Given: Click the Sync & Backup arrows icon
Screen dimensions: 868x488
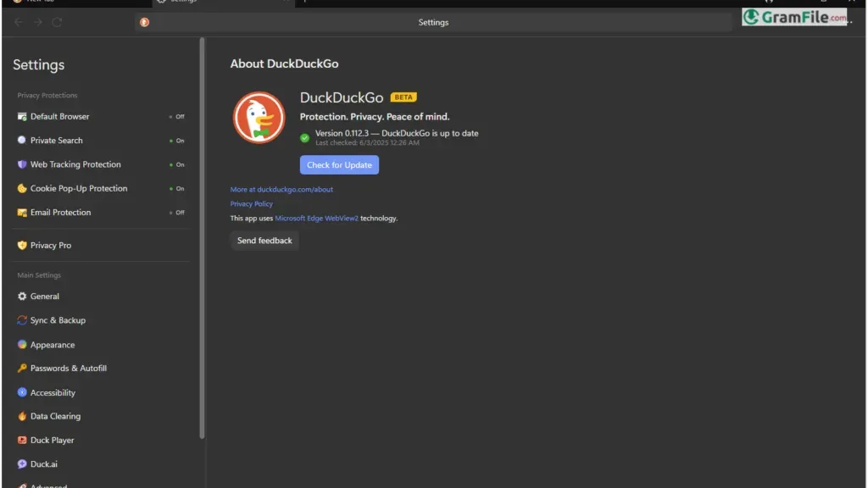Looking at the screenshot, I should click(21, 320).
